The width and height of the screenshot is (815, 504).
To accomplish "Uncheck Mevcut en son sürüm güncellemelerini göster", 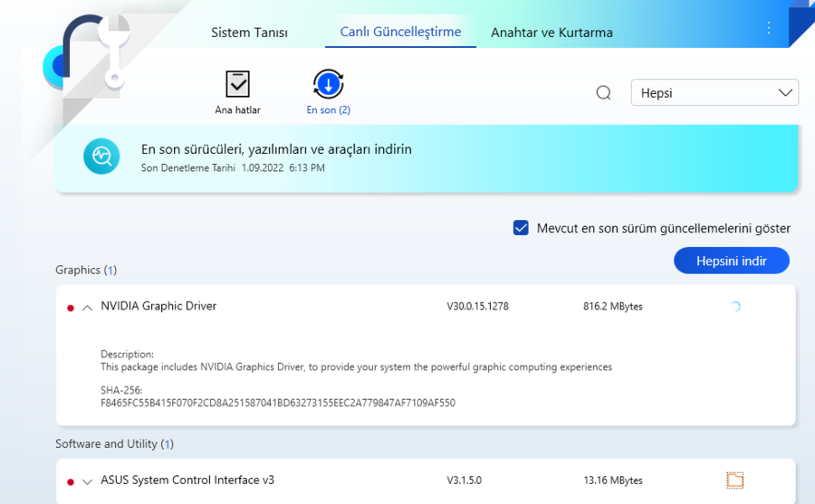I will coord(521,228).
